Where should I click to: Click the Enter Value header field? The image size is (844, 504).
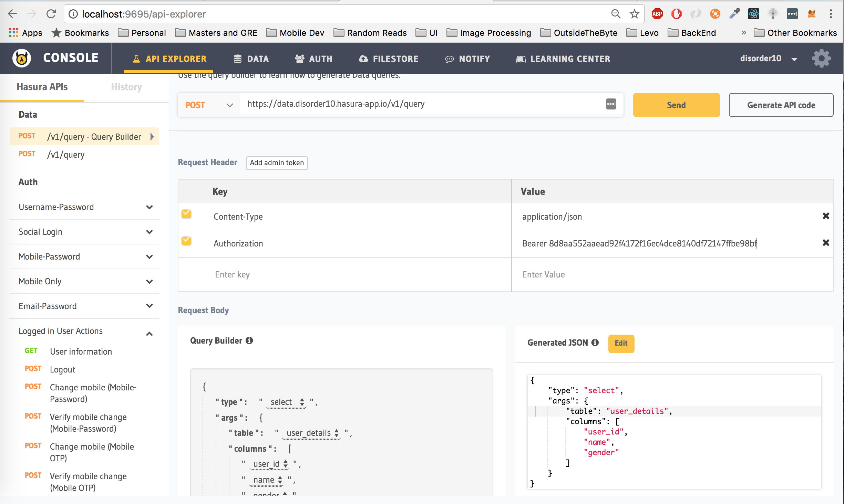672,274
